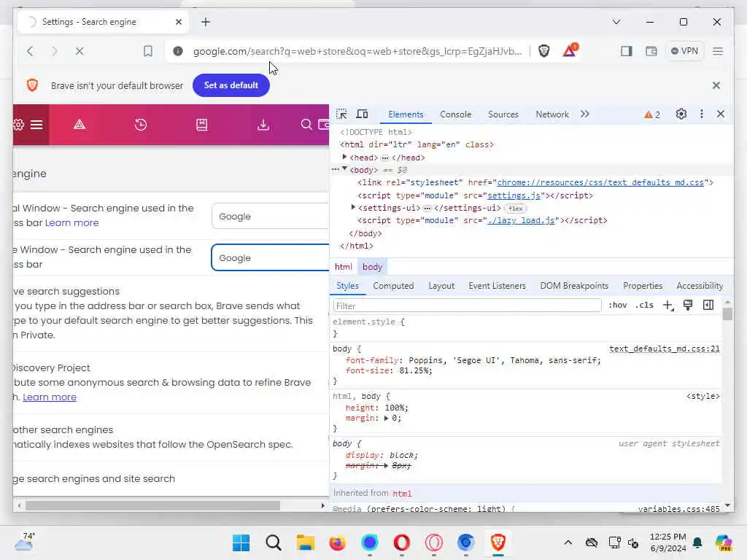Dismiss the default browser infobar
The height and width of the screenshot is (560, 747).
coord(716,85)
